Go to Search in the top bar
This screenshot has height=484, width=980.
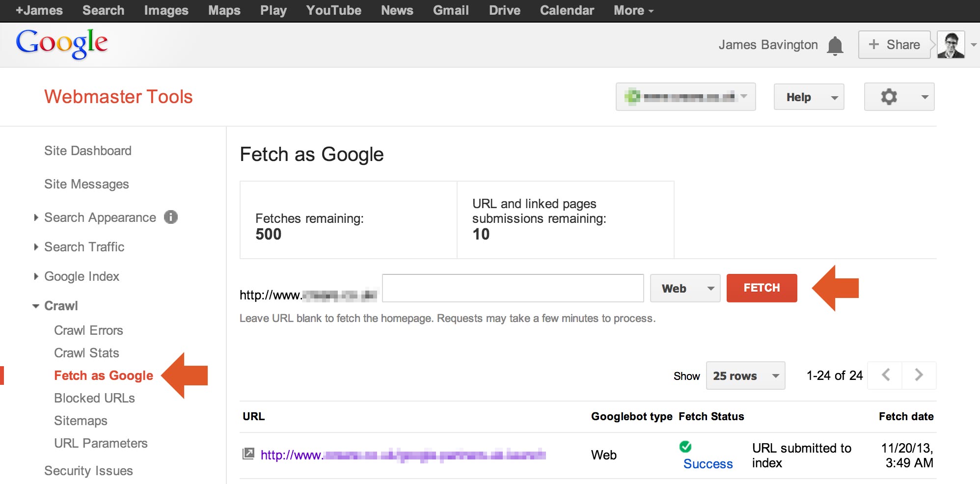(x=103, y=10)
